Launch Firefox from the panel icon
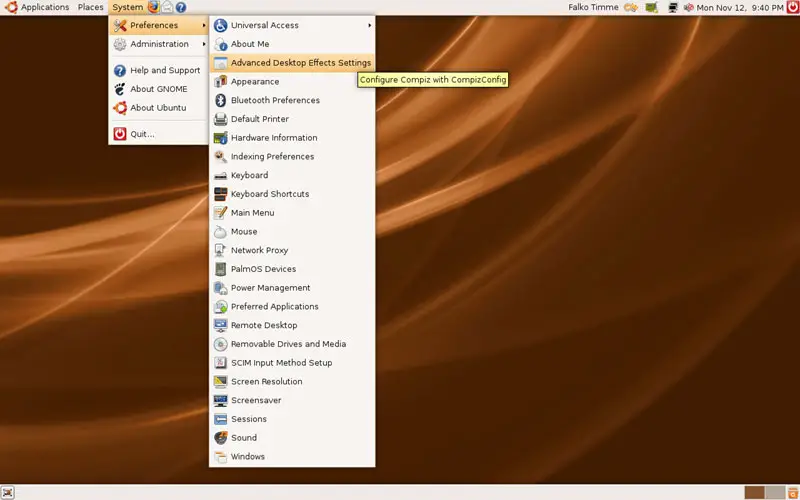Screen dimensions: 800x500 154,7
